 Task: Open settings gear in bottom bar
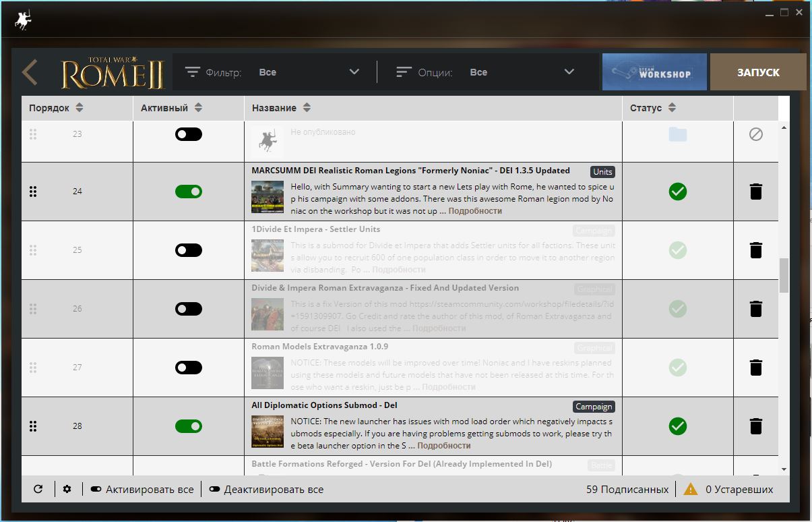(x=67, y=489)
